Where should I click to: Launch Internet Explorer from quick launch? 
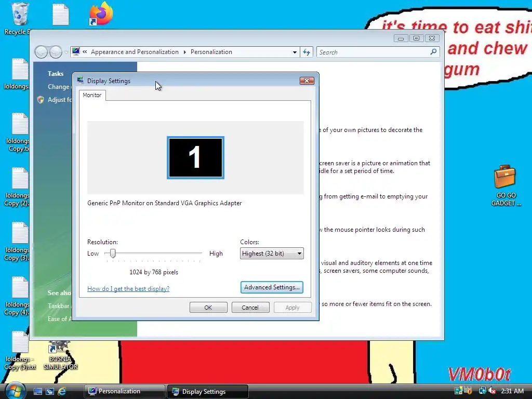pyautogui.click(x=62, y=392)
